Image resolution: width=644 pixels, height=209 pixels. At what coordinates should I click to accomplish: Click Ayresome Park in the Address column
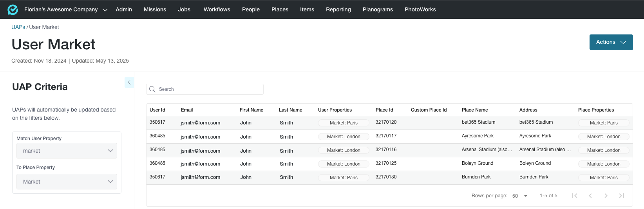(535, 136)
